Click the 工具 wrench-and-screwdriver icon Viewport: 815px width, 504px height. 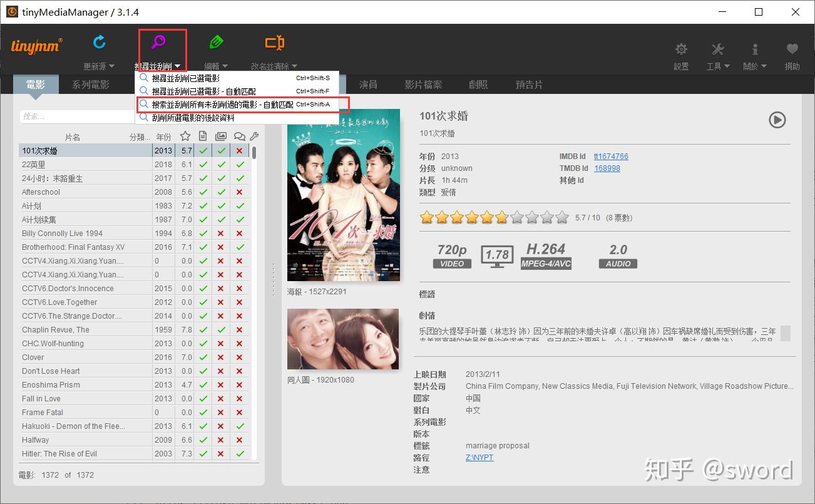(717, 49)
